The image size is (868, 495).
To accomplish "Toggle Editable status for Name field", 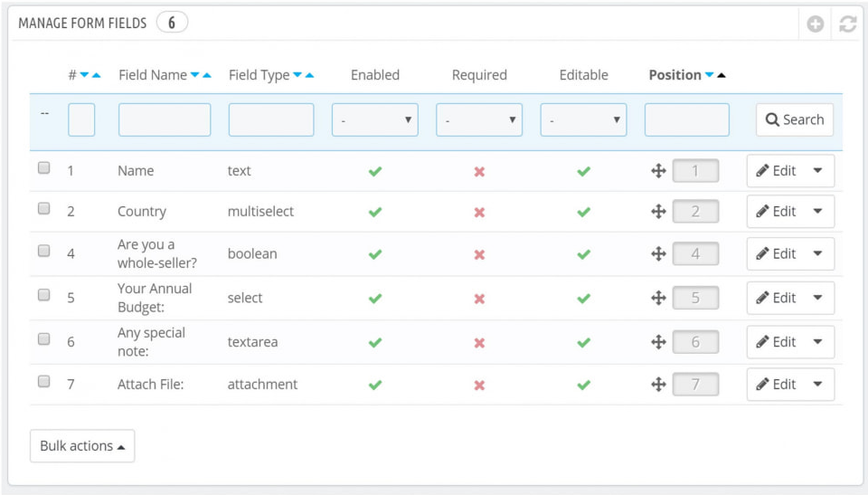I will (583, 171).
